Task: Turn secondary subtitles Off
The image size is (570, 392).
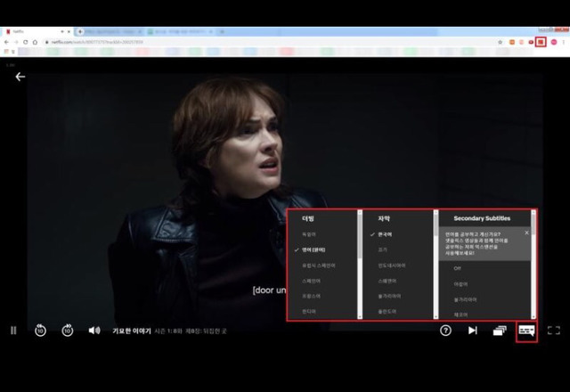Action: point(459,268)
